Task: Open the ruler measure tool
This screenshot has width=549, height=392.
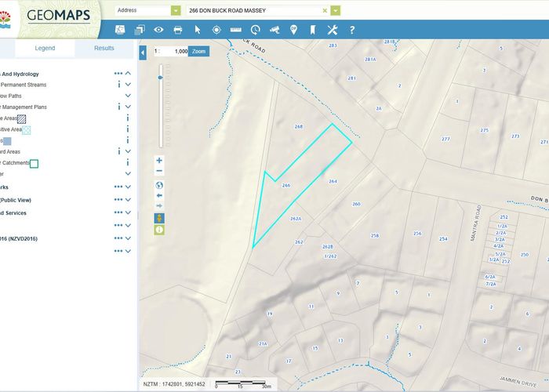Action: pos(235,30)
